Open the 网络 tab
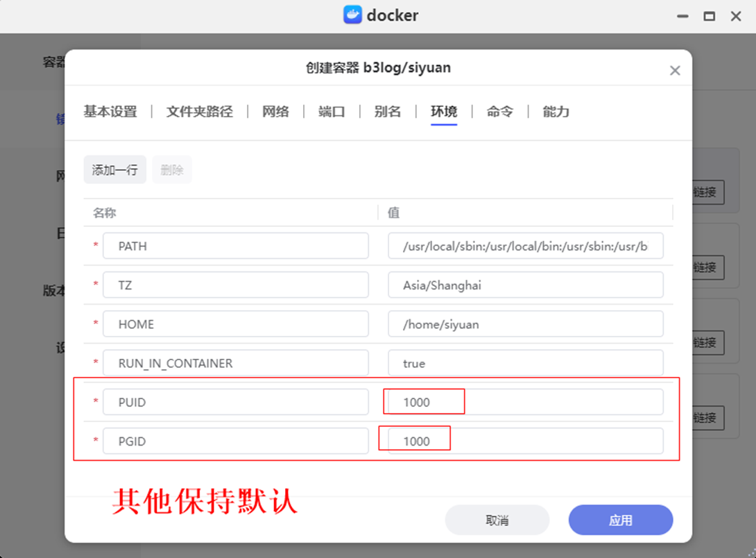This screenshot has height=558, width=756. [x=275, y=112]
